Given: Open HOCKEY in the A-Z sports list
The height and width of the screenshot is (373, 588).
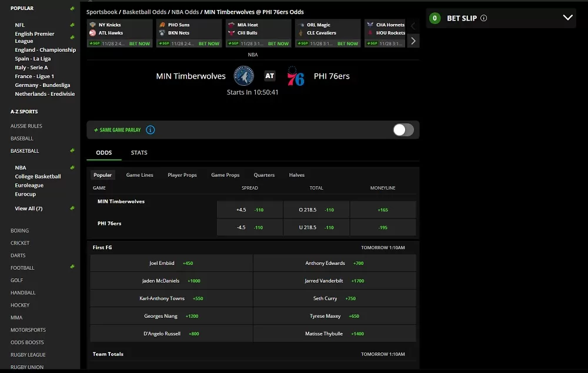Looking at the screenshot, I should [20, 305].
